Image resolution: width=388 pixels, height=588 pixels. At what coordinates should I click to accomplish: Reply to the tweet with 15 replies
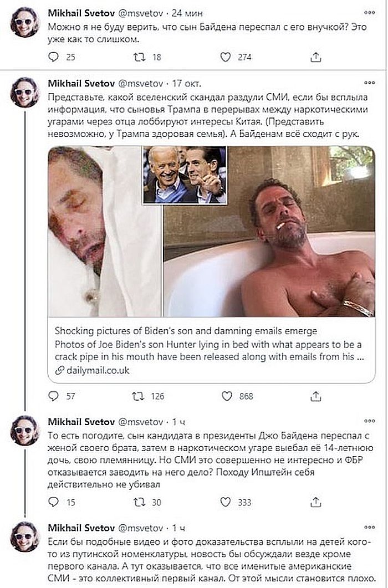click(54, 502)
